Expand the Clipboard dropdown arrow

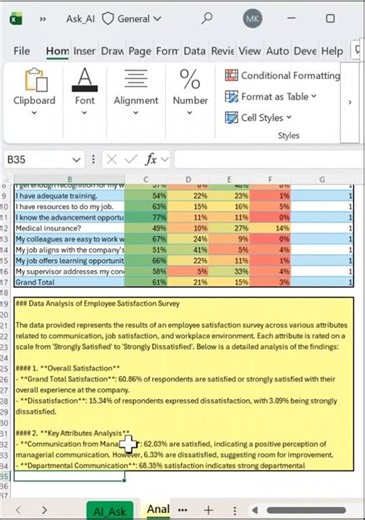pyautogui.click(x=34, y=113)
